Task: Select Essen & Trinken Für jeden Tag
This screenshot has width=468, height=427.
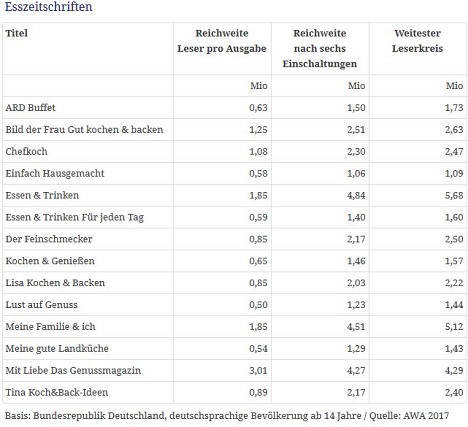Action: click(x=75, y=217)
